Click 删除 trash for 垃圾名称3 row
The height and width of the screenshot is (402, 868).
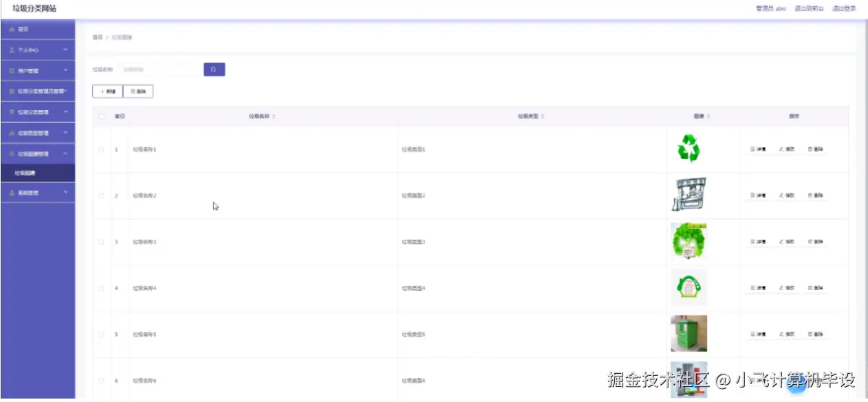(816, 242)
